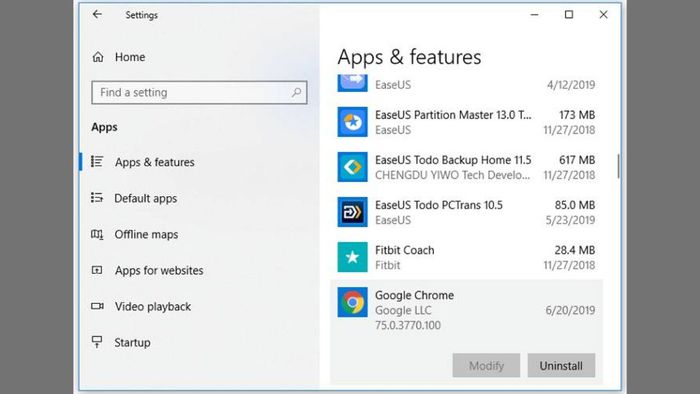Click the Startup icon

coord(97,342)
